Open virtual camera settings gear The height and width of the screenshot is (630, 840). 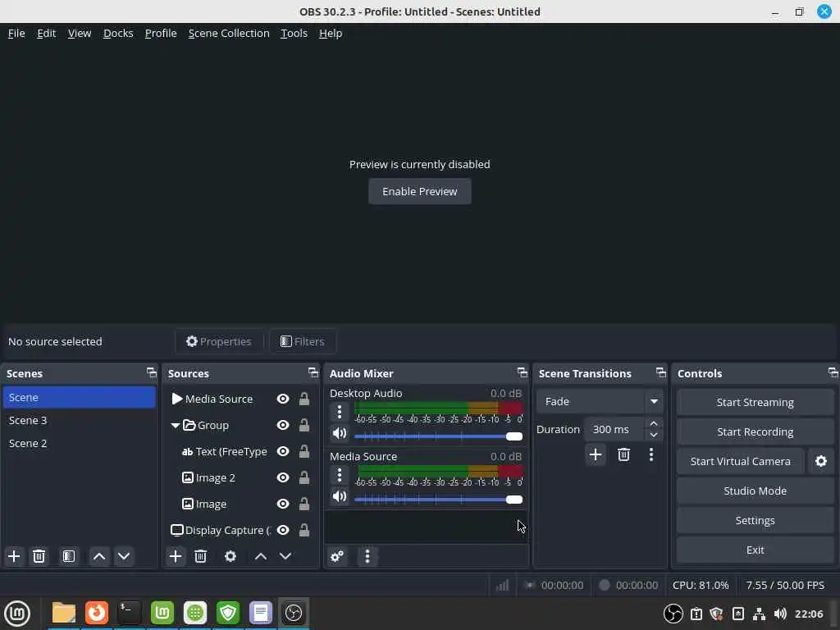pyautogui.click(x=820, y=461)
